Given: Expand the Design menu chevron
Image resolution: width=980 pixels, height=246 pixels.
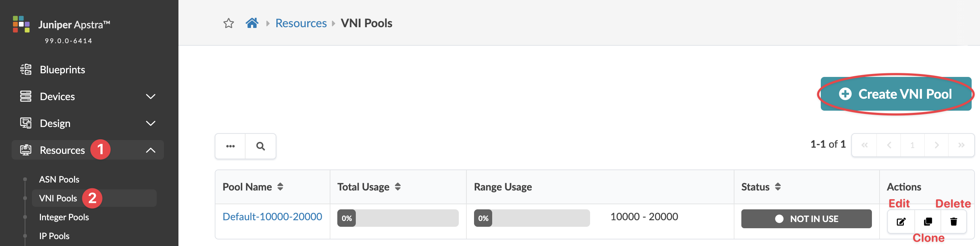Looking at the screenshot, I should click(151, 123).
